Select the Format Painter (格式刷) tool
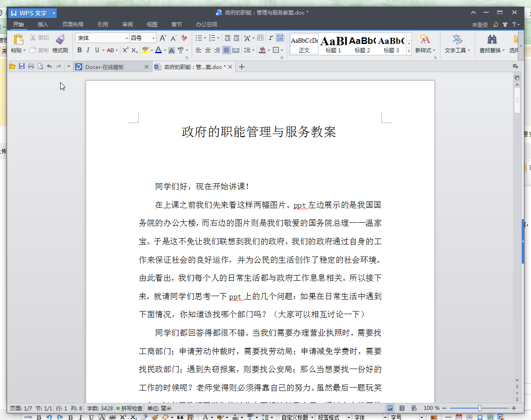The image size is (531, 420). click(60, 44)
